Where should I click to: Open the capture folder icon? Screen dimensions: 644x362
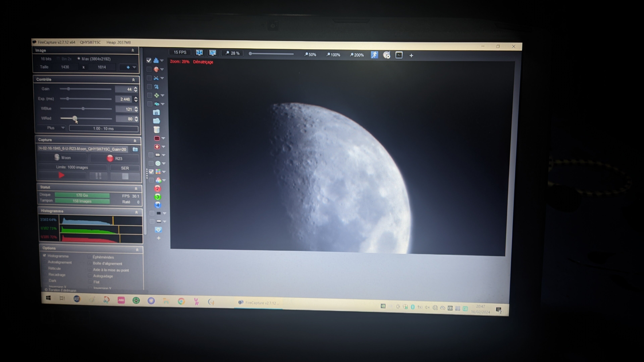(x=156, y=121)
